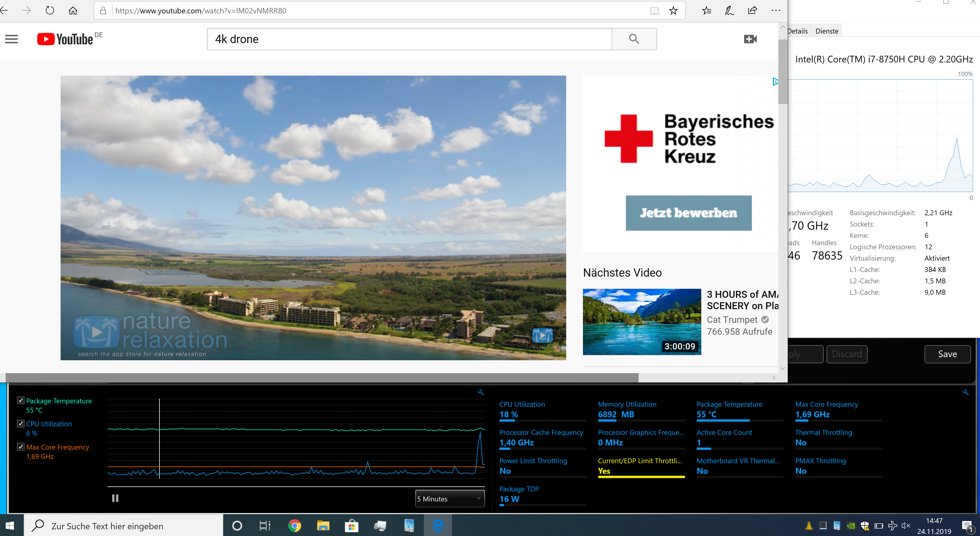Click the YouTube hamburger menu icon

pyautogui.click(x=11, y=39)
